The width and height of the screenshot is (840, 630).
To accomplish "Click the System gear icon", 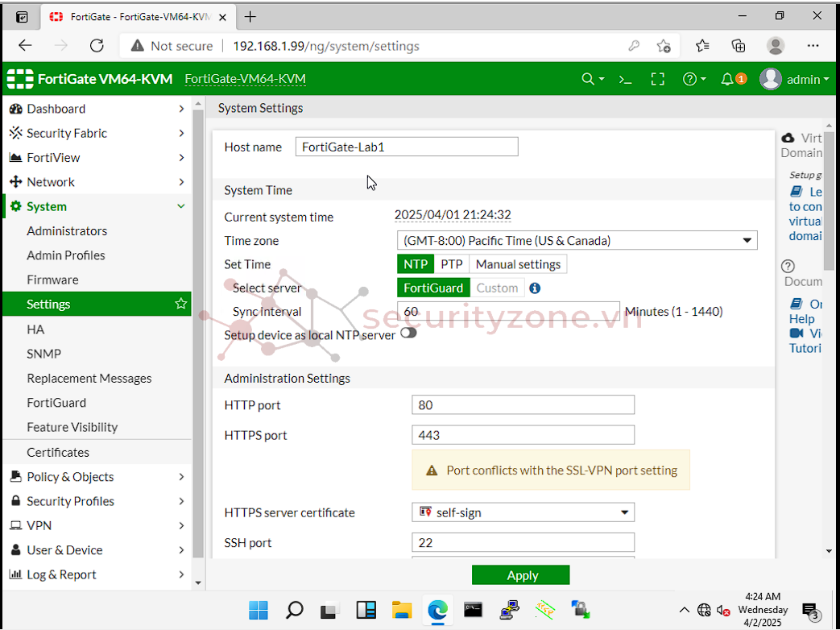I will [x=16, y=207].
